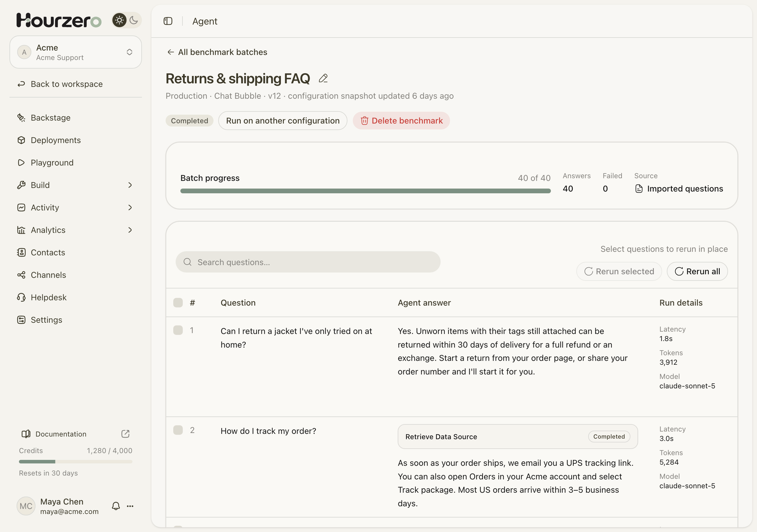This screenshot has width=757, height=532.
Task: Click the pencil icon to rename benchmark
Action: click(x=323, y=78)
